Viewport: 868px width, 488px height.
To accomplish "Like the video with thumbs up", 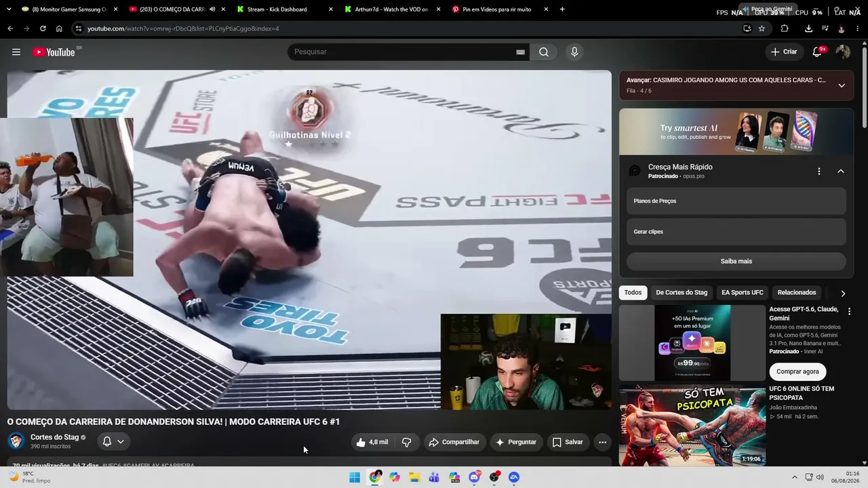I will click(372, 442).
